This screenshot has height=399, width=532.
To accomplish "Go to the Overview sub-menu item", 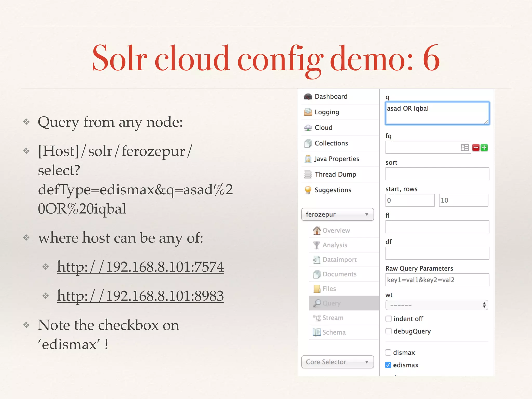I will coord(344,230).
